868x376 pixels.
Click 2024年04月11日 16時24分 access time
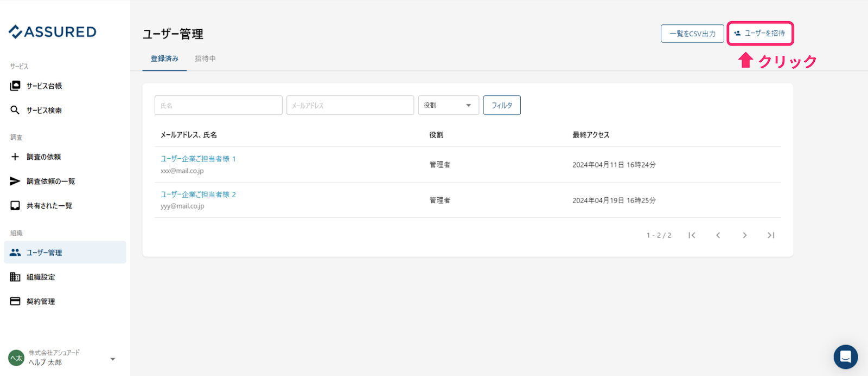(x=614, y=165)
